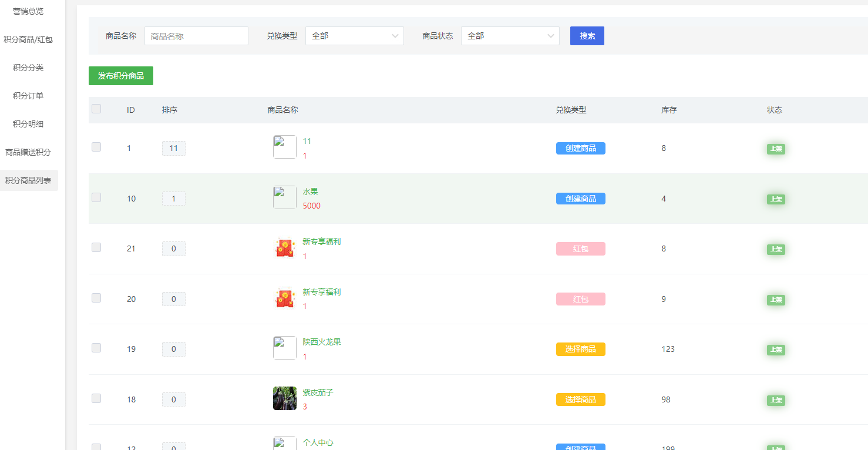Click the red envelope thumbnail for ID 21

[x=285, y=248]
